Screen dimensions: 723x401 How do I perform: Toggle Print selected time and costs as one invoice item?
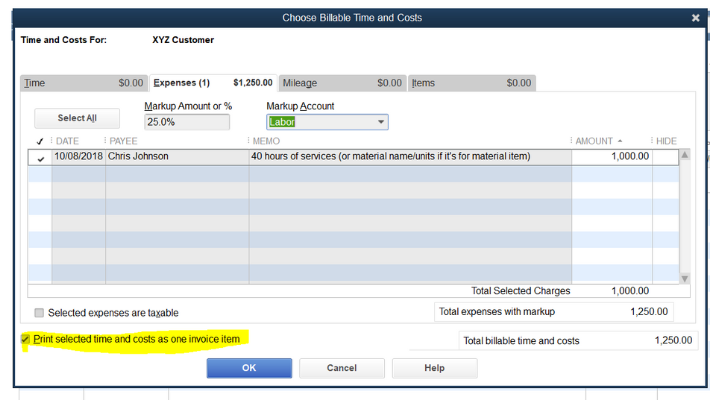point(25,339)
